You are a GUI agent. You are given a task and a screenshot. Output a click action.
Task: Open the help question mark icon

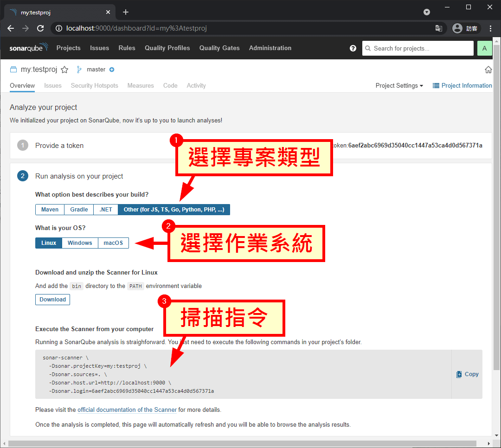(353, 48)
